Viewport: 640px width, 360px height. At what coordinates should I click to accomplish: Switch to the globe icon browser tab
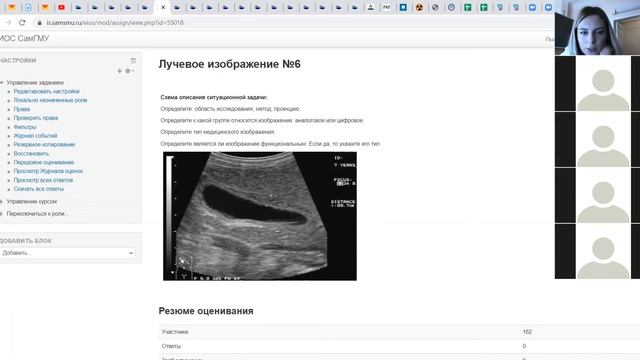pyautogui.click(x=435, y=7)
